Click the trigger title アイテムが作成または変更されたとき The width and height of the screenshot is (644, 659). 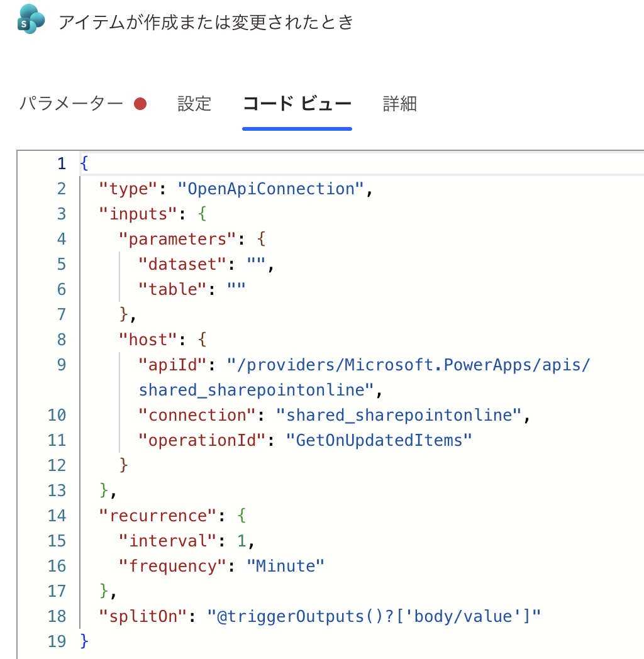coord(206,22)
